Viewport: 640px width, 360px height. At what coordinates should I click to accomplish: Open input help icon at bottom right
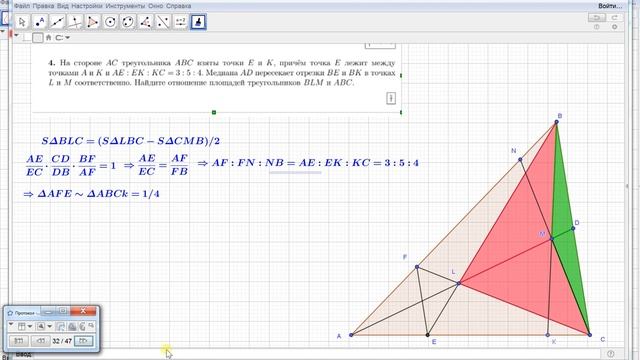click(x=611, y=354)
